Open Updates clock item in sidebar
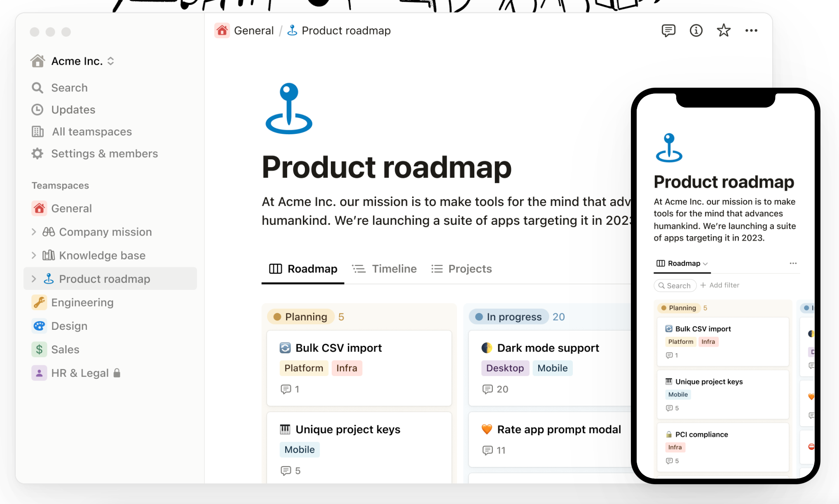 point(37,110)
